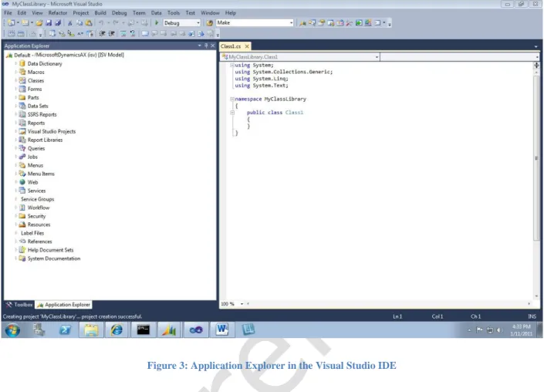
Task: Click the editor horizontal scrollbar track
Action: (389, 304)
